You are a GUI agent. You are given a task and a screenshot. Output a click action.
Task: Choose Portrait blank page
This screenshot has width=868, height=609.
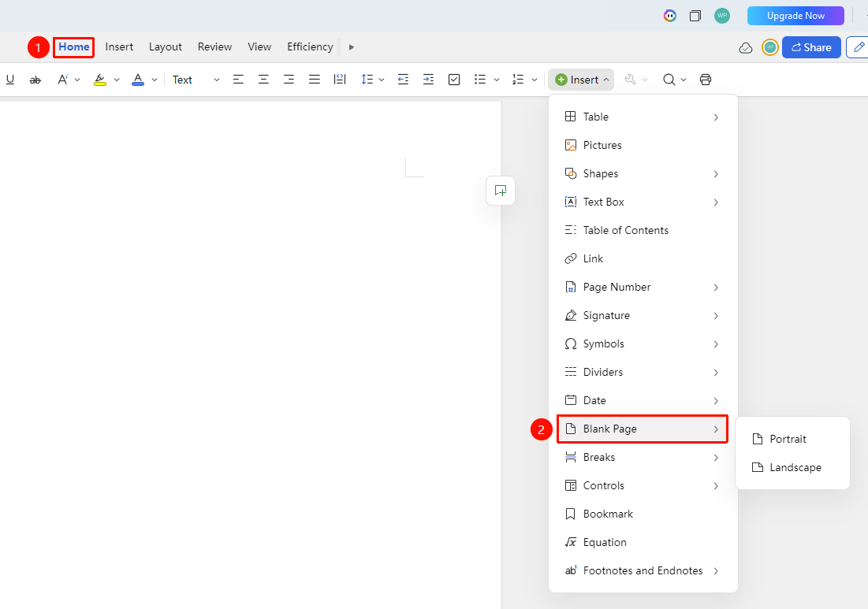(x=792, y=439)
